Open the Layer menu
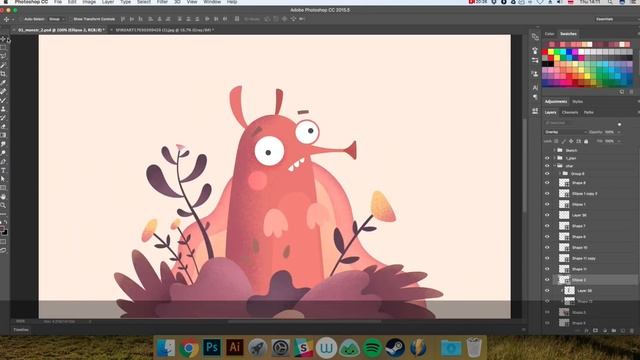Image resolution: width=640 pixels, height=360 pixels. [108, 2]
